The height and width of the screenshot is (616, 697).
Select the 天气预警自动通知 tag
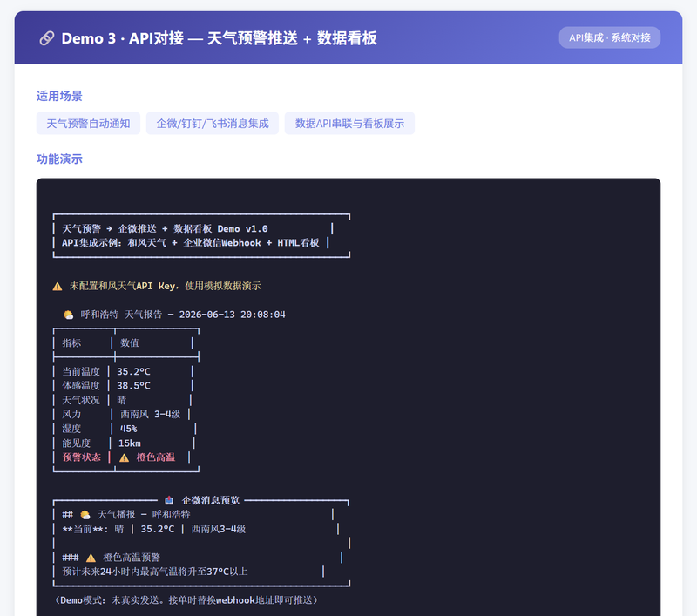point(88,124)
